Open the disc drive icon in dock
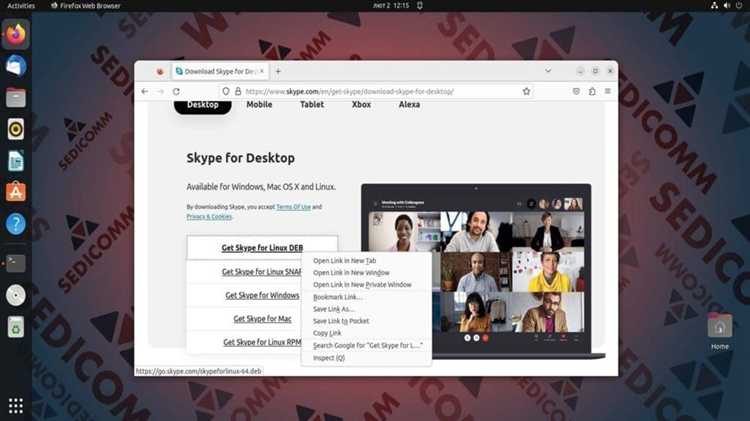The image size is (750, 421). tap(16, 295)
